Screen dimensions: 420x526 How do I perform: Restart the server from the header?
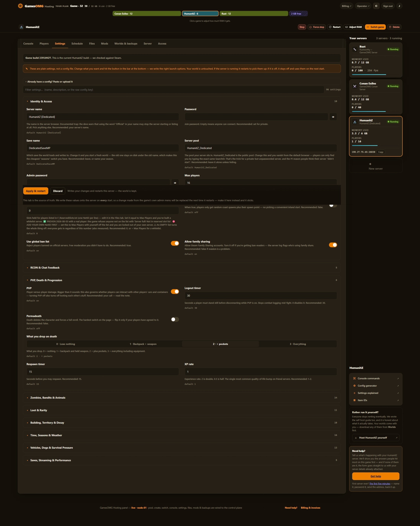[x=335, y=27]
